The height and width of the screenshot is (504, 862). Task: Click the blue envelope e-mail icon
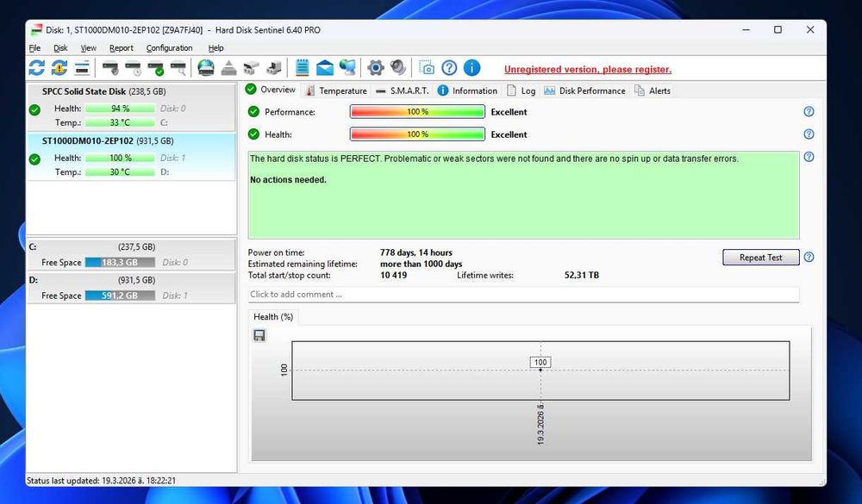coord(325,68)
